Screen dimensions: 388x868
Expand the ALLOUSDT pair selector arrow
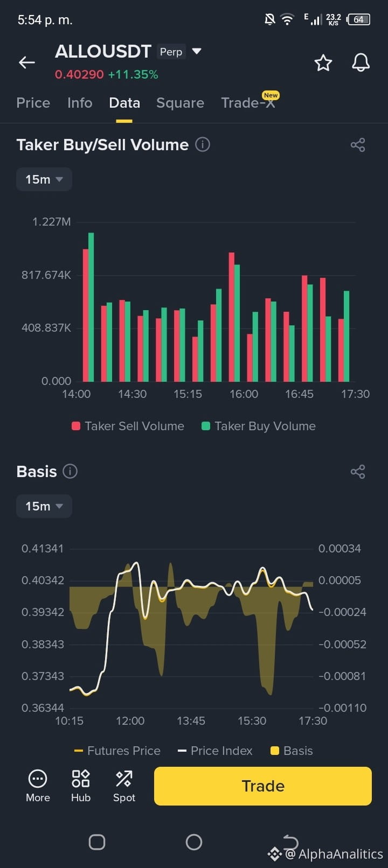point(197,51)
